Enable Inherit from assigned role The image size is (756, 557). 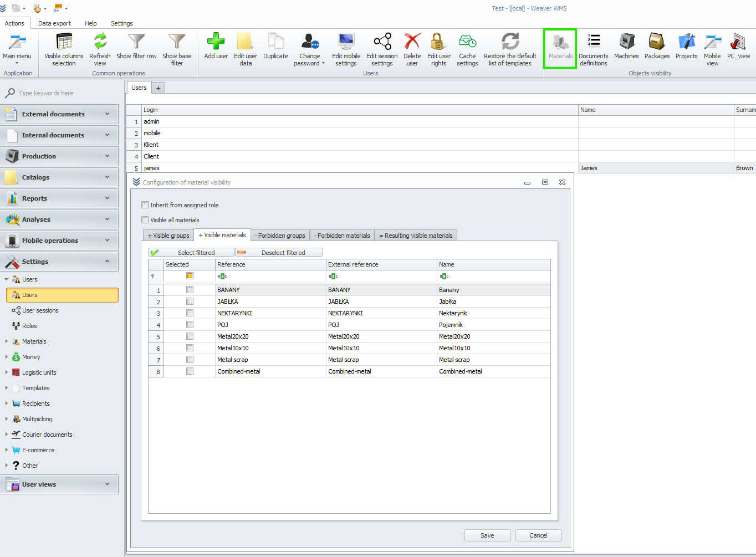click(x=145, y=205)
